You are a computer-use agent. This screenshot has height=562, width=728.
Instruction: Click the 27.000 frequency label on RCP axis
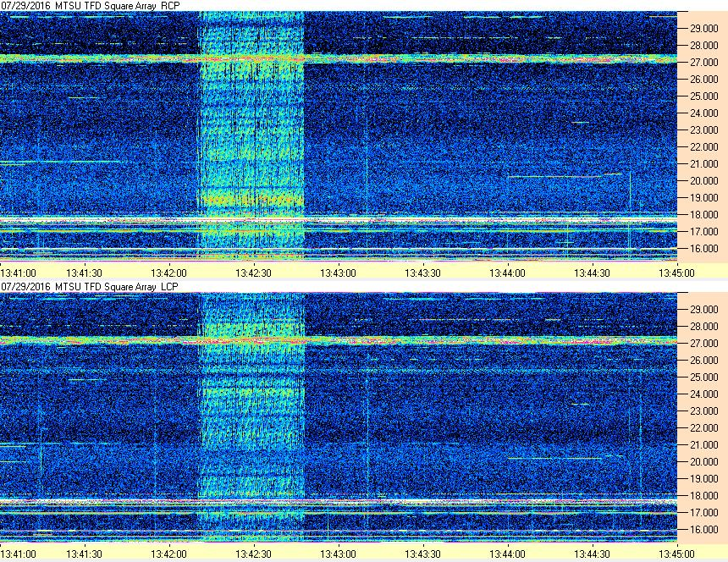click(699, 63)
